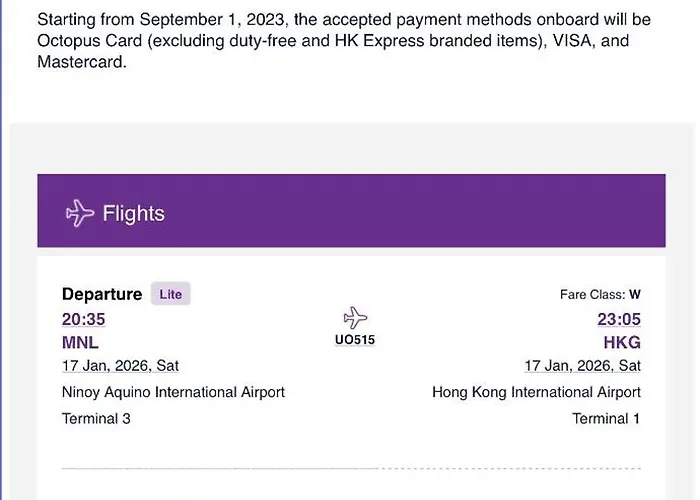The width and height of the screenshot is (700, 500).
Task: Click the 23:05 arrival time link
Action: 620,319
